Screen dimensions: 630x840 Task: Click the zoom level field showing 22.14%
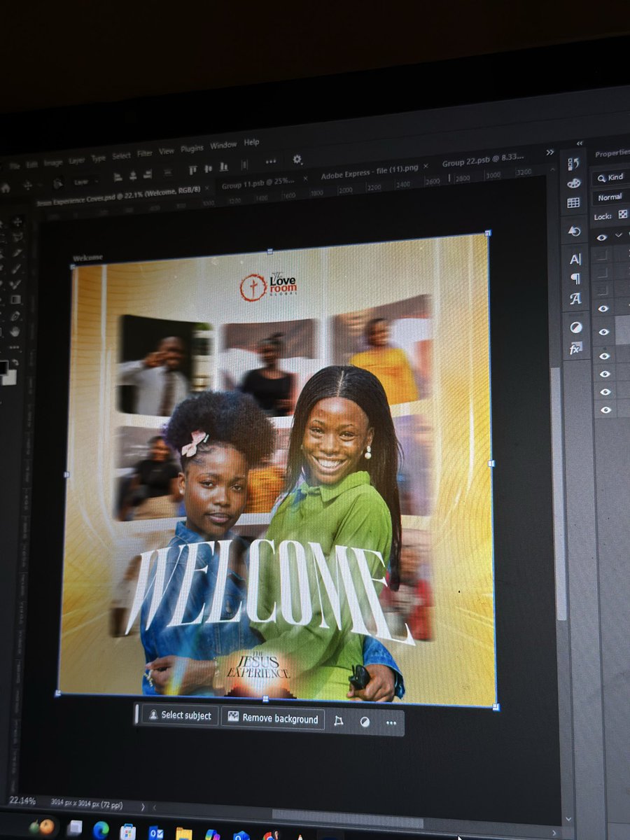(22, 799)
